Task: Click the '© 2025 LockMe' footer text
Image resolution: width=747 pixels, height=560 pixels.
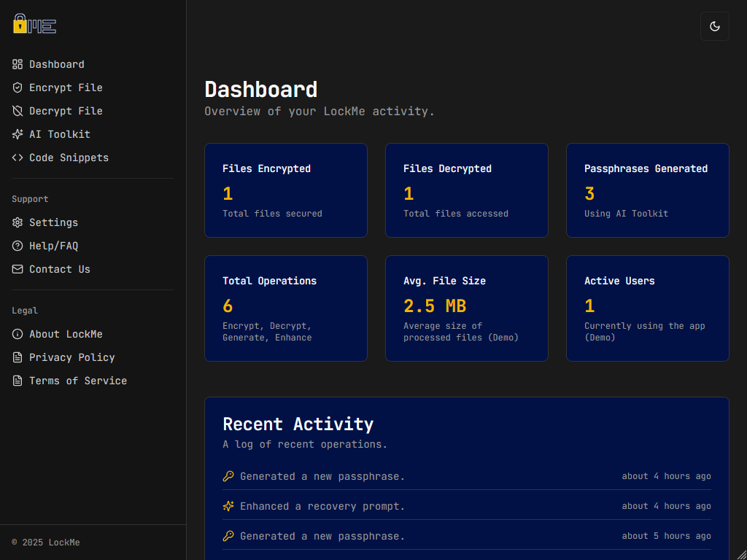Action: [46, 542]
